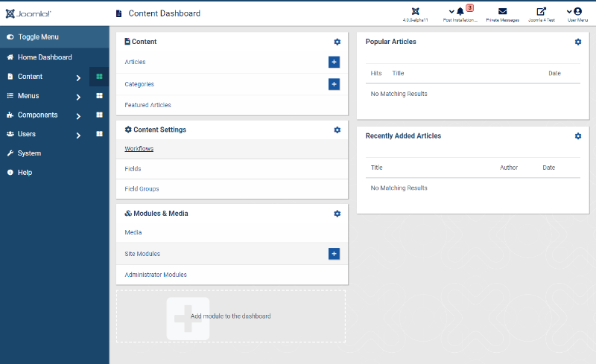Open the Modules & Media module gear
Image resolution: width=596 pixels, height=364 pixels.
pos(337,214)
